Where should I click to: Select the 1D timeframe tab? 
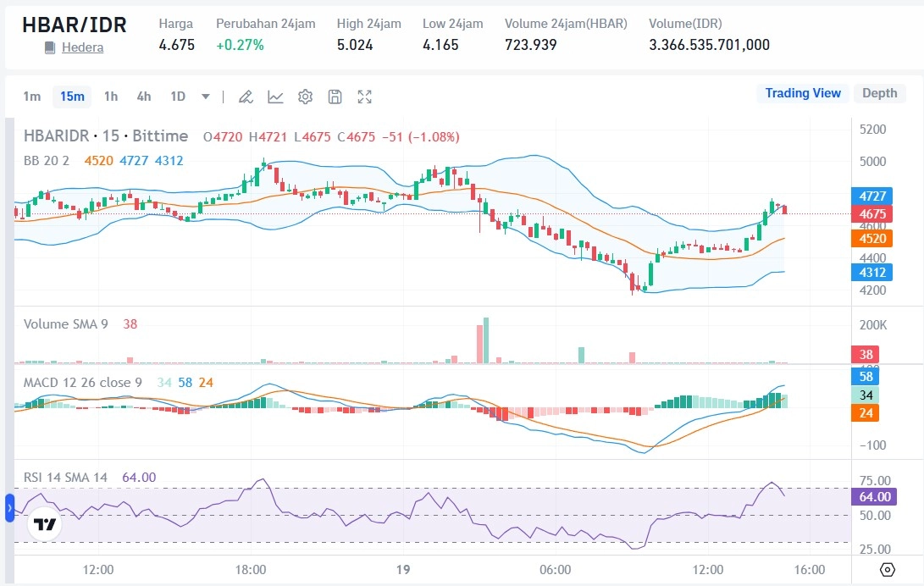click(177, 97)
